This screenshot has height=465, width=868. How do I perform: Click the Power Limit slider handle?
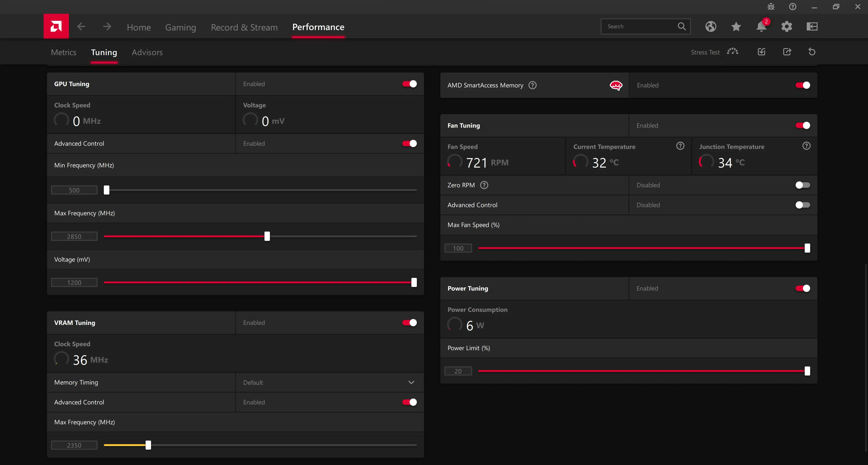coord(807,371)
